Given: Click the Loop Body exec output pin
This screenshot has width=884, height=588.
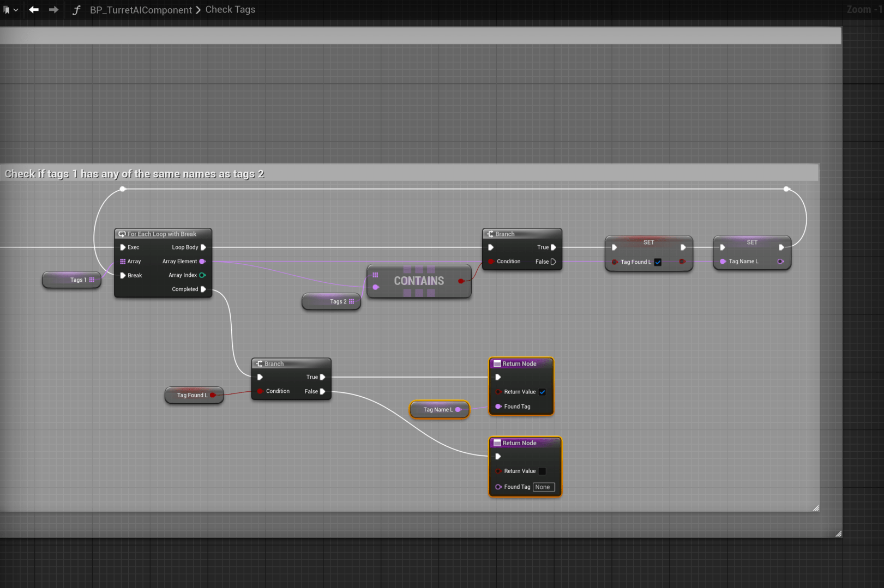Looking at the screenshot, I should click(203, 247).
